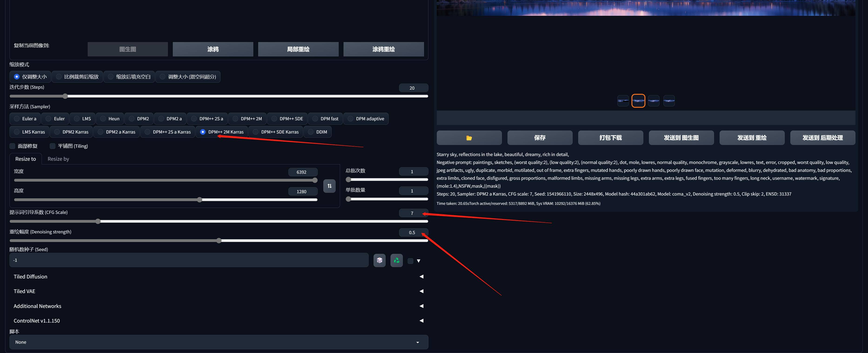Screen dimensions: 868x353
Task: Open the output folder icon button
Action: pyautogui.click(x=469, y=138)
